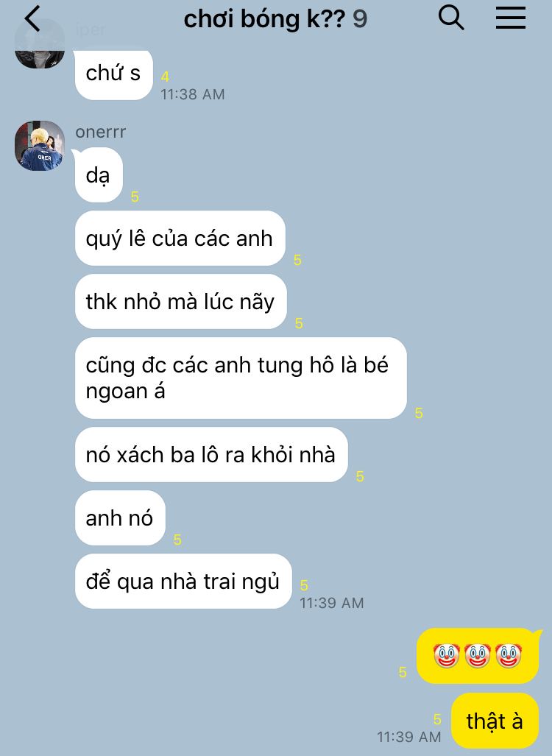Select the message about 'bé ngoan á'
Image resolution: width=552 pixels, height=756 pixels.
241,378
